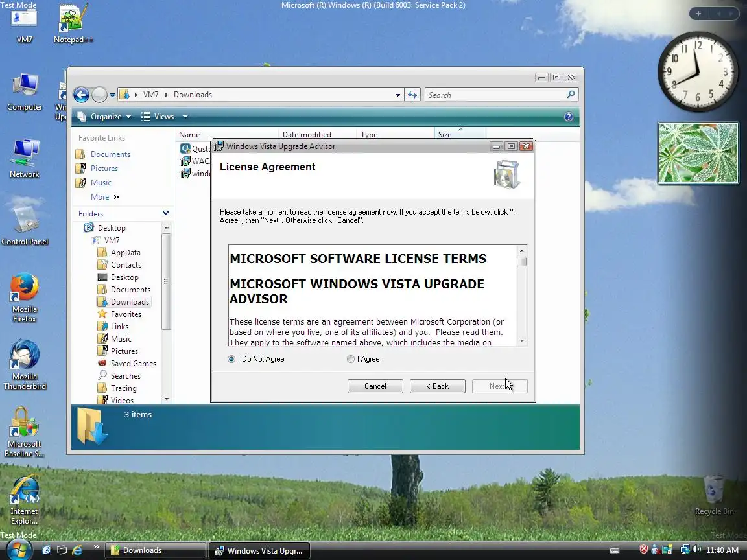Click the Refresh button in Explorer

click(x=412, y=95)
